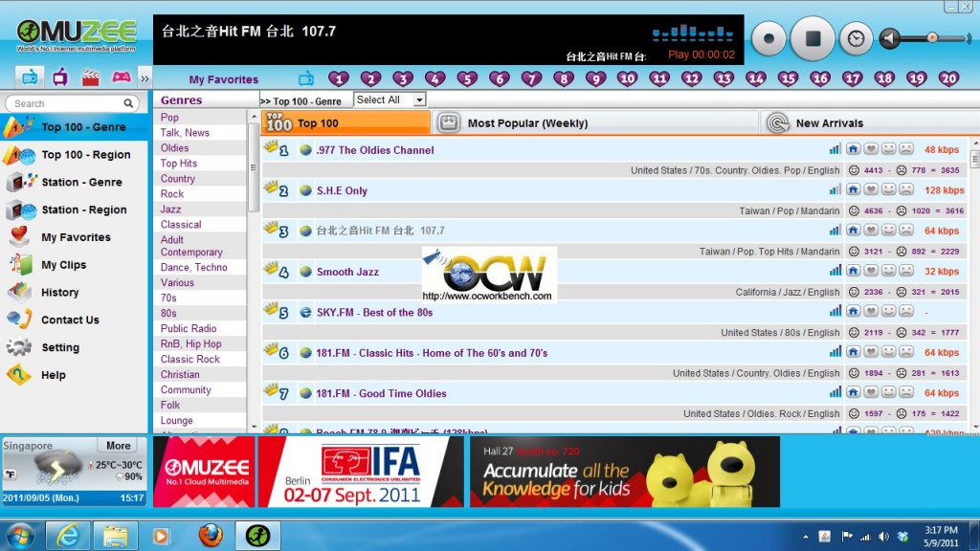Mute audio using the speaker icon

889,38
